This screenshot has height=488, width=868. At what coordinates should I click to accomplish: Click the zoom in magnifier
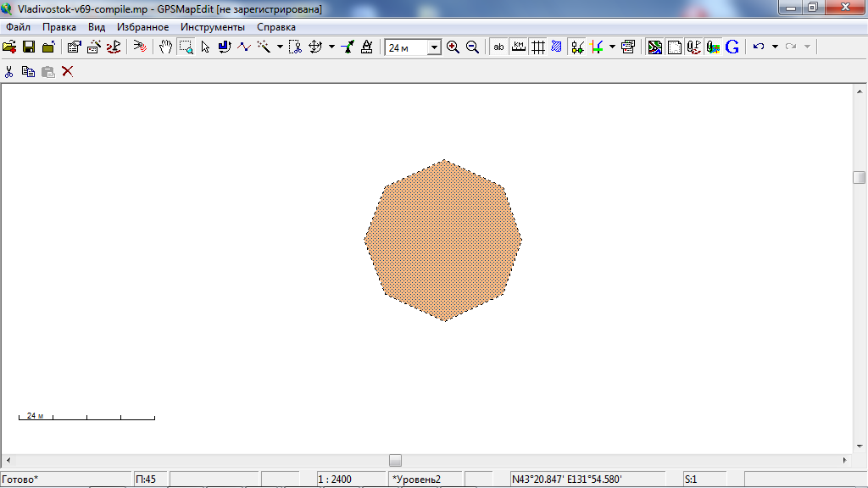click(x=453, y=47)
